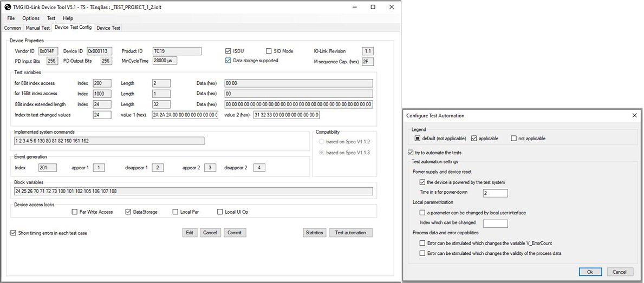644x283 pixels.
Task: Switch to the Manual Test tab
Action: click(x=38, y=28)
